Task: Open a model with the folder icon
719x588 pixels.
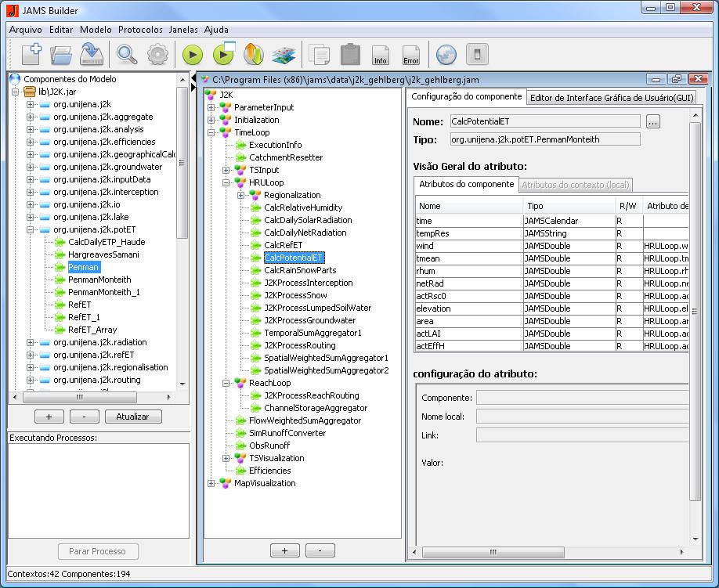Action: click(x=61, y=54)
